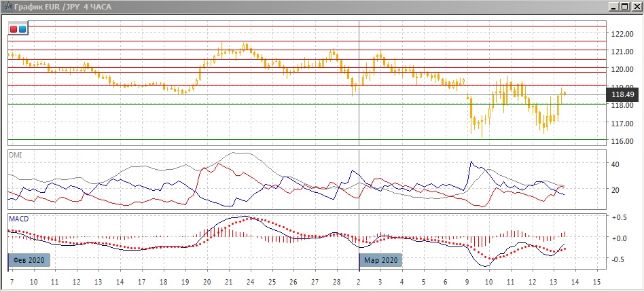The height and width of the screenshot is (292, 644).
Task: Click the MACD indicator label
Action: (18, 219)
